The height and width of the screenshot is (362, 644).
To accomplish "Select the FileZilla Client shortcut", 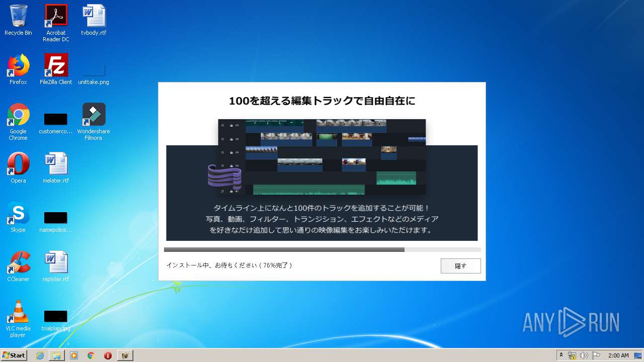I will 56,69.
